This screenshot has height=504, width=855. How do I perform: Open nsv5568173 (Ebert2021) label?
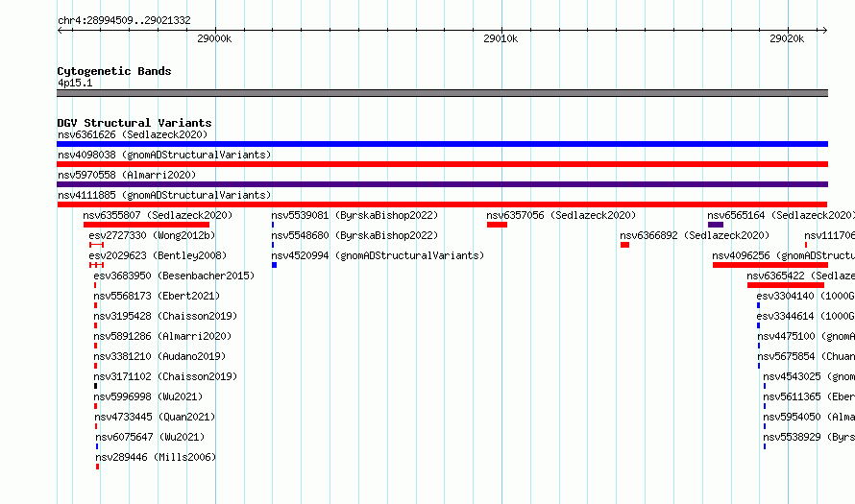coord(157,296)
